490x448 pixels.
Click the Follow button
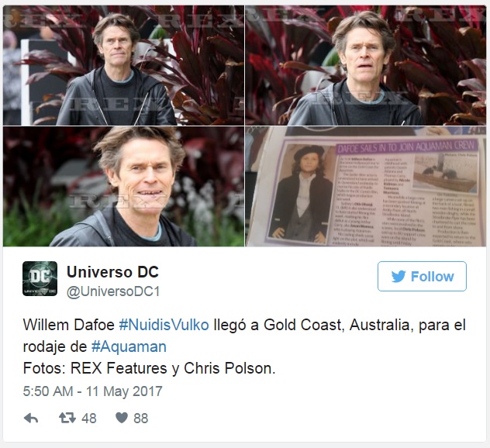tap(422, 276)
